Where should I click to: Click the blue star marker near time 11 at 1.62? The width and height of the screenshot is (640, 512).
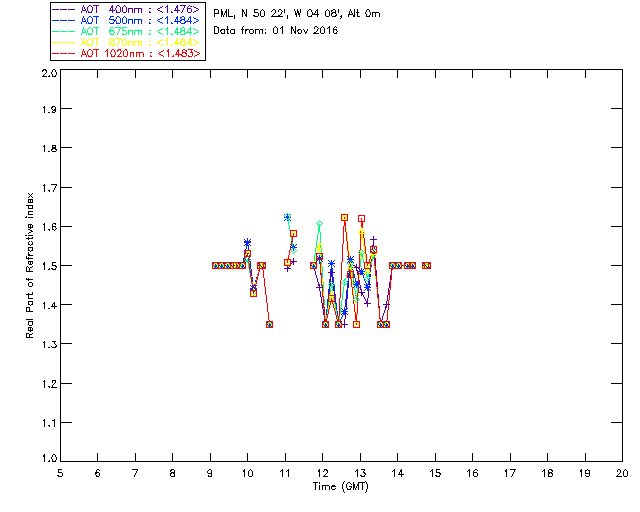[287, 217]
